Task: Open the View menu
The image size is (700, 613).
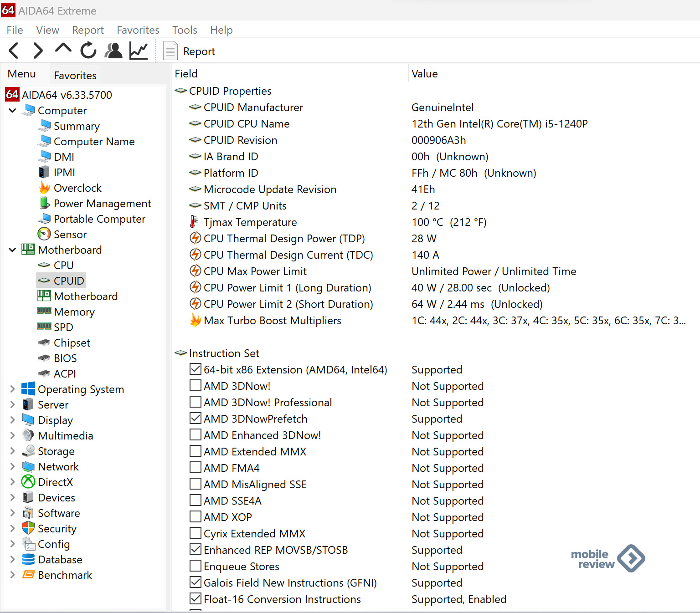Action: pos(47,30)
